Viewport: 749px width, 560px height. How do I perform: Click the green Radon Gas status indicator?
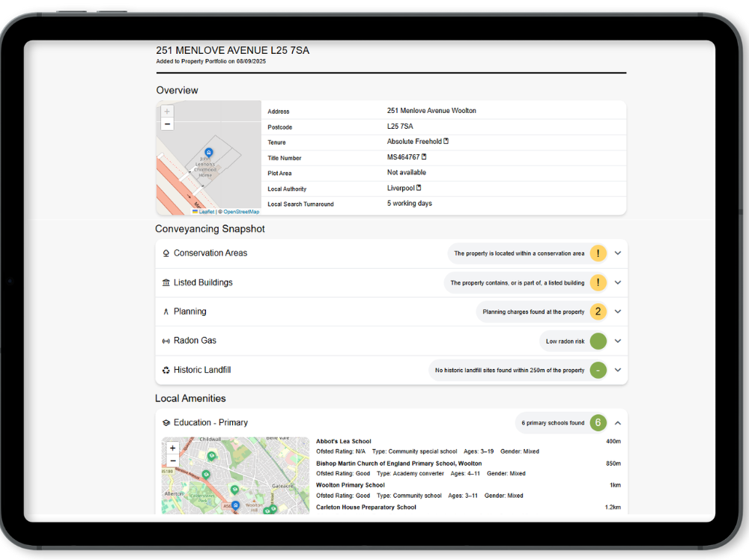[598, 341]
